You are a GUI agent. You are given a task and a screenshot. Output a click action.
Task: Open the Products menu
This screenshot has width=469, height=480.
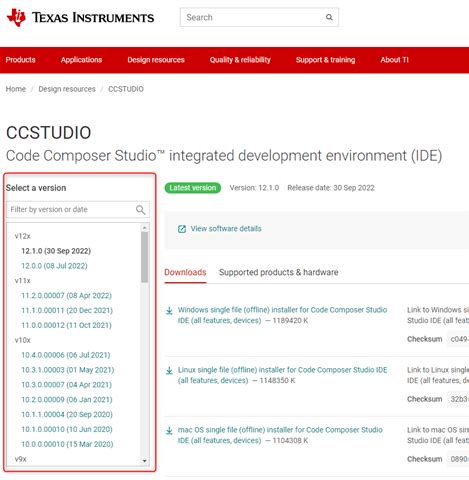[x=20, y=60]
